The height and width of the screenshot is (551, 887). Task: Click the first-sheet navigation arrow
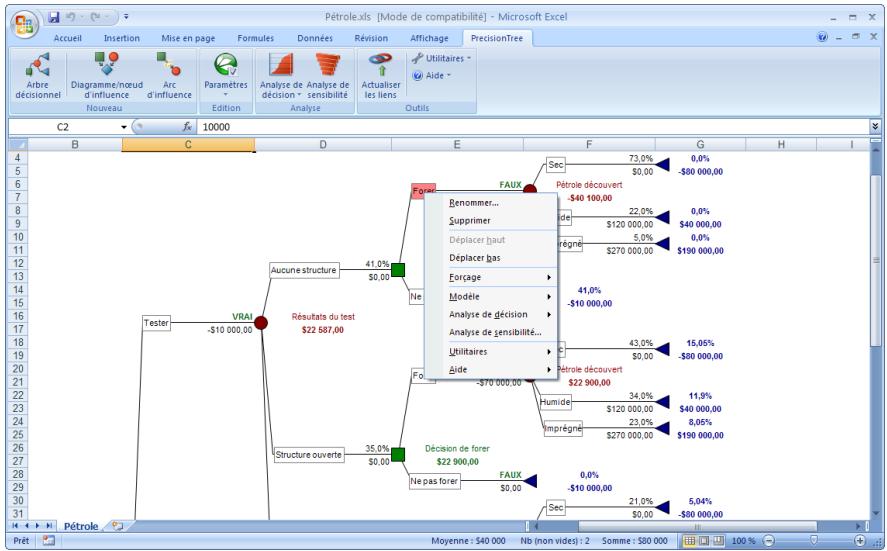click(15, 526)
